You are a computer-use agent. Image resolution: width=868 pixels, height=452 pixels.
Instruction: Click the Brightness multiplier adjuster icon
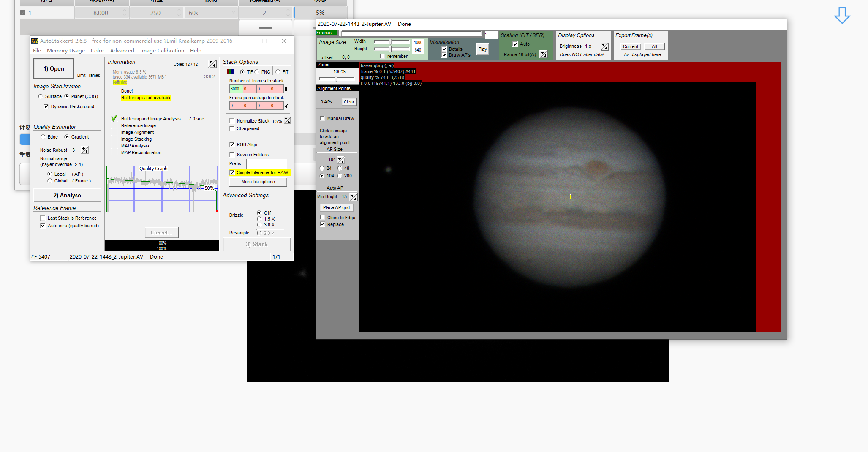605,46
